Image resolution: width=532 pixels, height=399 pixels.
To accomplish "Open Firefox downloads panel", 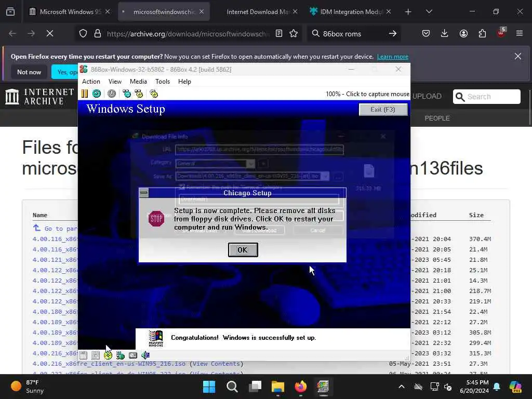I will 445,34.
